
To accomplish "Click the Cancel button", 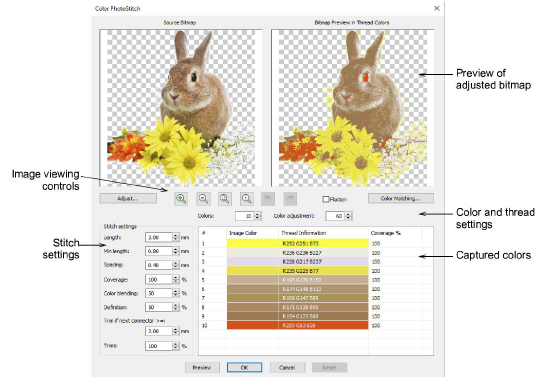I will click(x=287, y=367).
